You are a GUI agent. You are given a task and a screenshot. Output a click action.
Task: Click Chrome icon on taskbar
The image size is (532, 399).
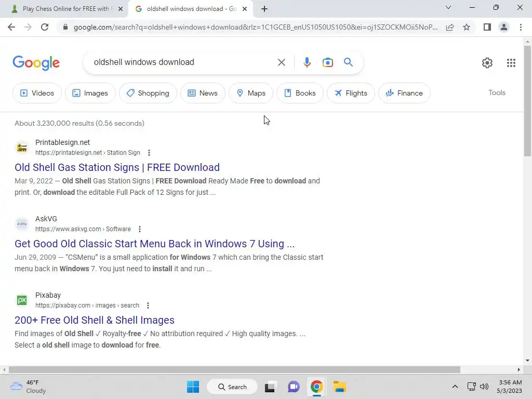[316, 387]
